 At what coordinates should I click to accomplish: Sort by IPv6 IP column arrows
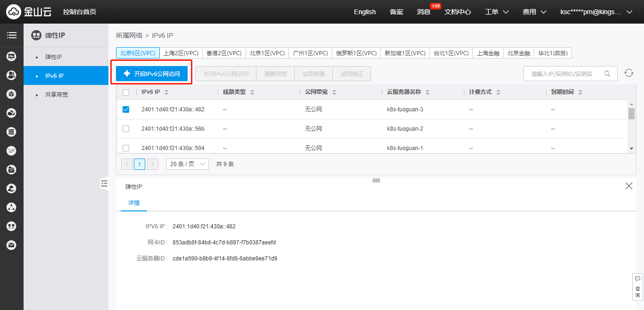(x=166, y=92)
